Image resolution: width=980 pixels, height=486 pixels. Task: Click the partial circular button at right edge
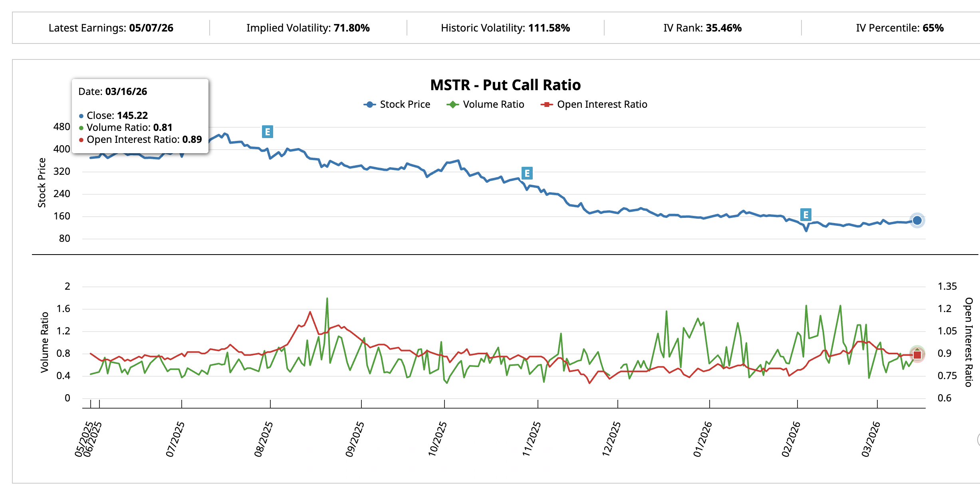pos(978,440)
